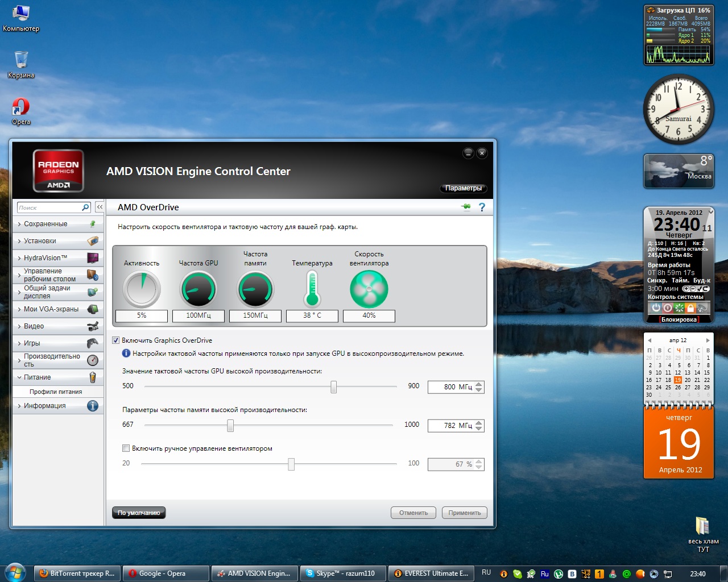Collapse the Питание sidebar section

tap(58, 377)
